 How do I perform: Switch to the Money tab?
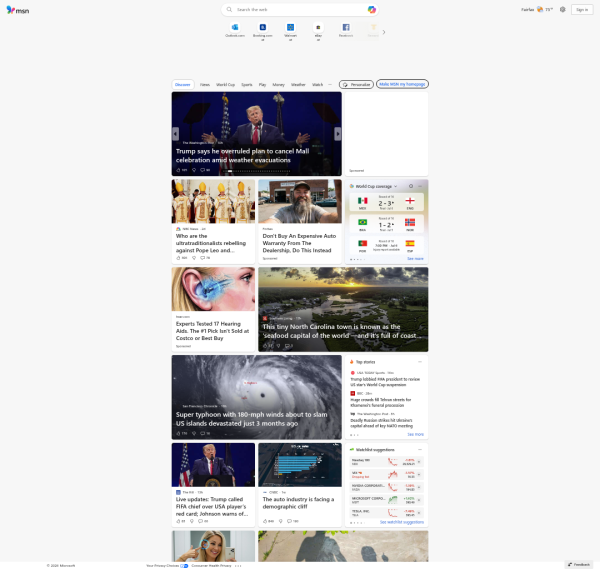click(279, 84)
